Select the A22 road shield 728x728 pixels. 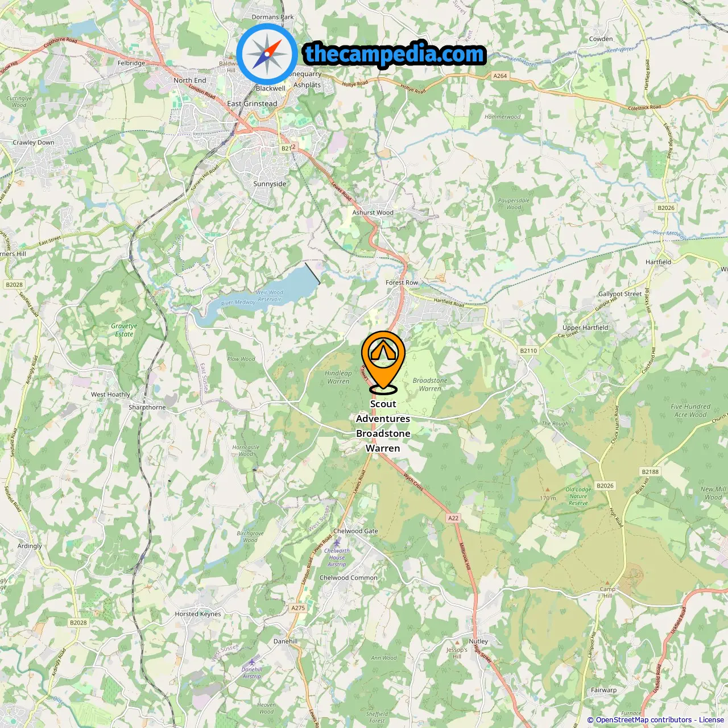[453, 518]
